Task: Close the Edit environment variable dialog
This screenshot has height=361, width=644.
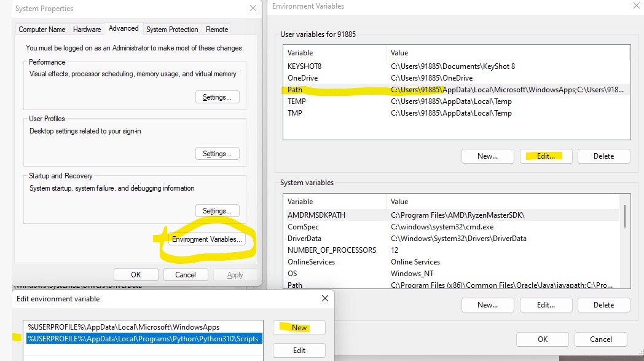Action: 324,298
